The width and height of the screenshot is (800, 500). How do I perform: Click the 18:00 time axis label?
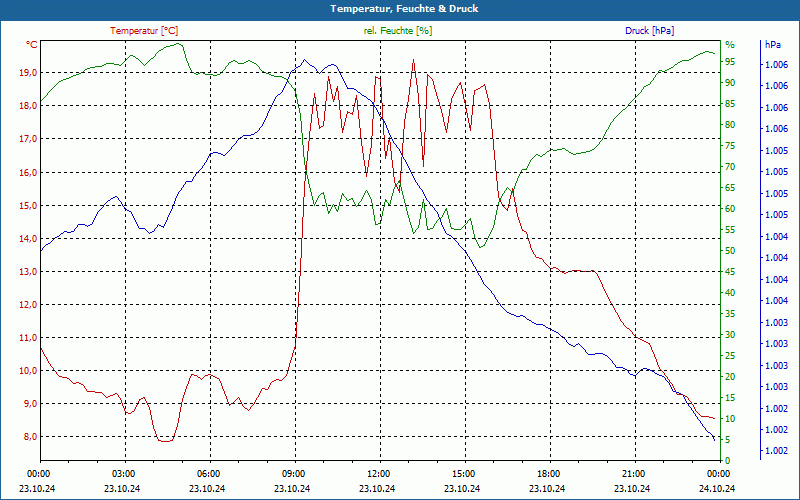tap(548, 474)
